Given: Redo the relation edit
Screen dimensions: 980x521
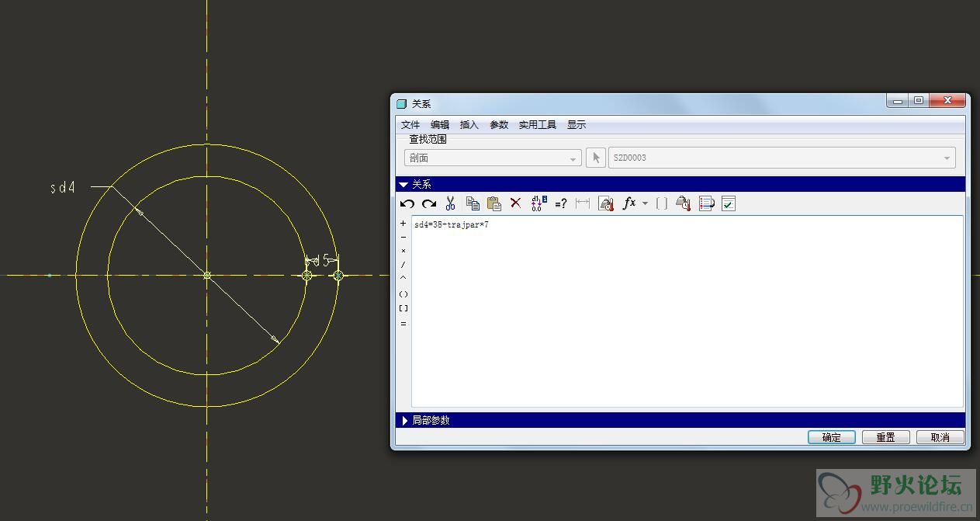Looking at the screenshot, I should [x=428, y=203].
